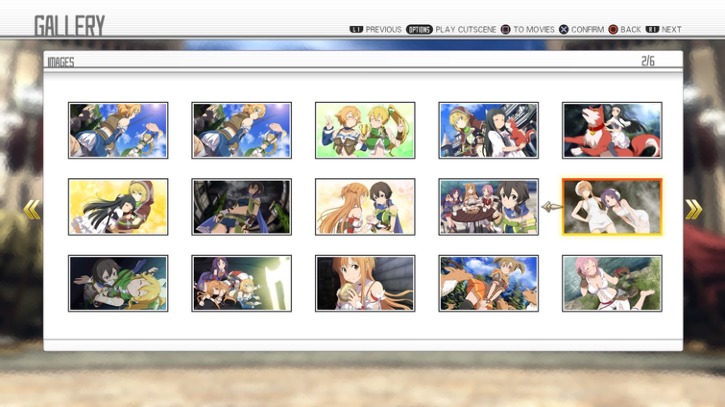Open highlighted thumbnail of two girls in white dresses
The width and height of the screenshot is (725, 407).
pos(612,207)
